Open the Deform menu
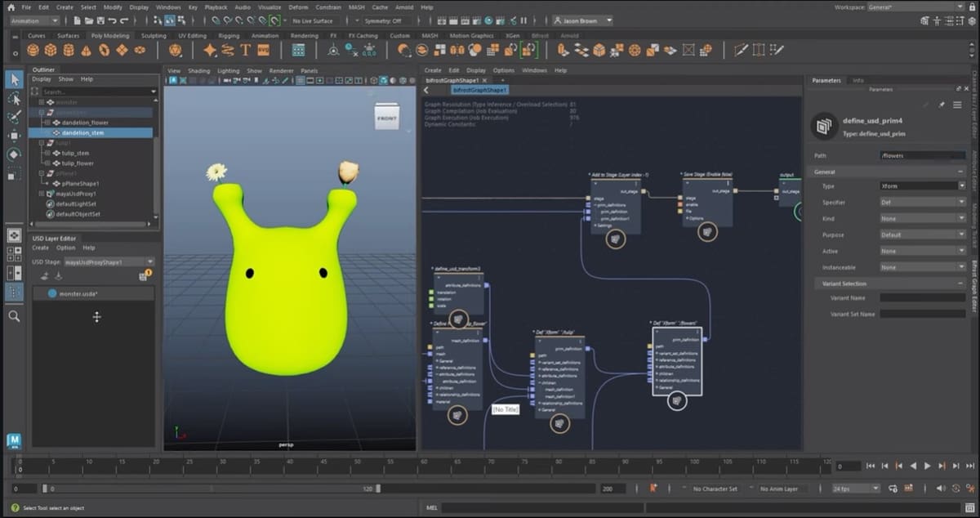980x518 pixels. 298,7
